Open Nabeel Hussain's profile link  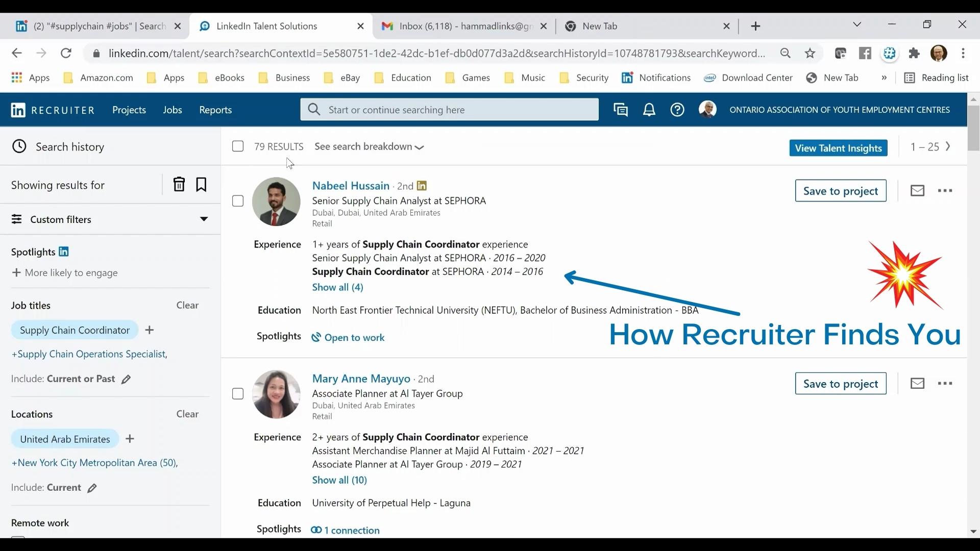click(351, 186)
